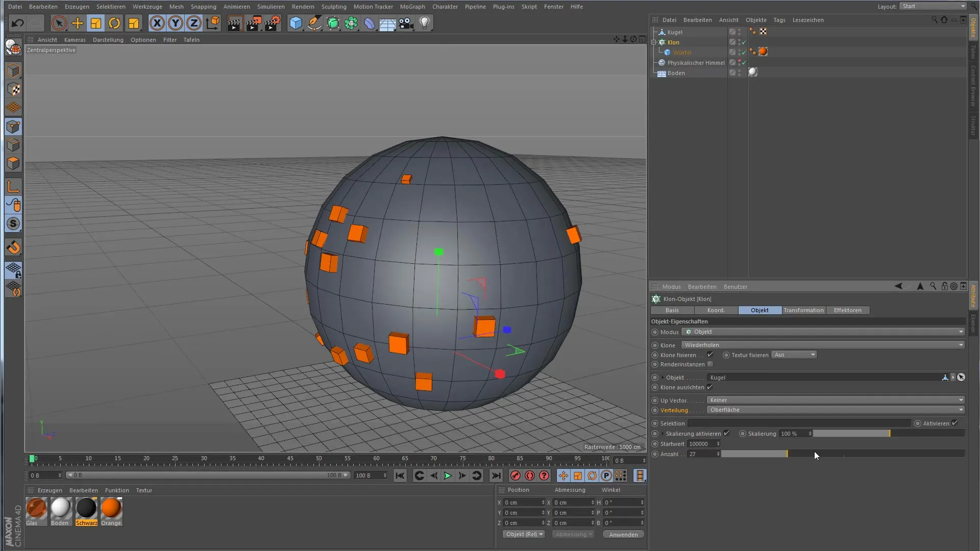
Task: Select the Move tool in the top toolbar
Action: [78, 23]
